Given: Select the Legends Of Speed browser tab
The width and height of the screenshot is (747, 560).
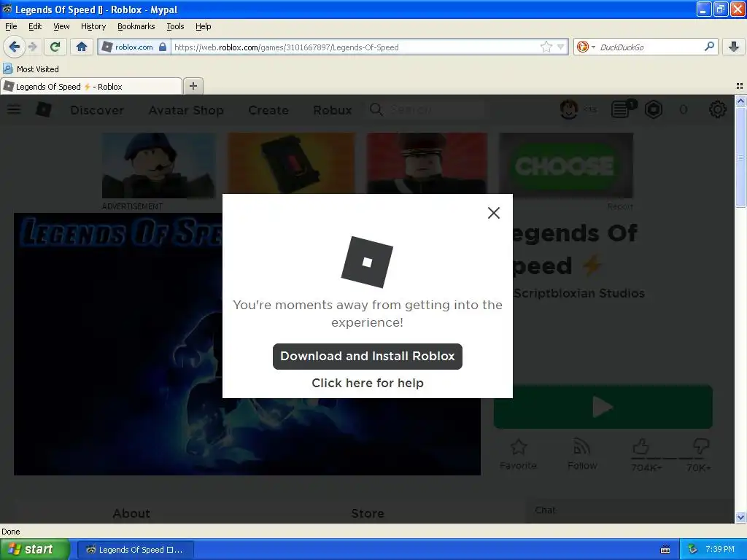Looking at the screenshot, I should (91, 86).
